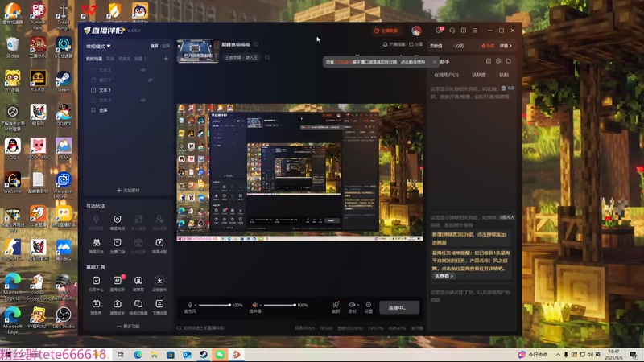Adjust the microphone volume slider

coord(214,305)
